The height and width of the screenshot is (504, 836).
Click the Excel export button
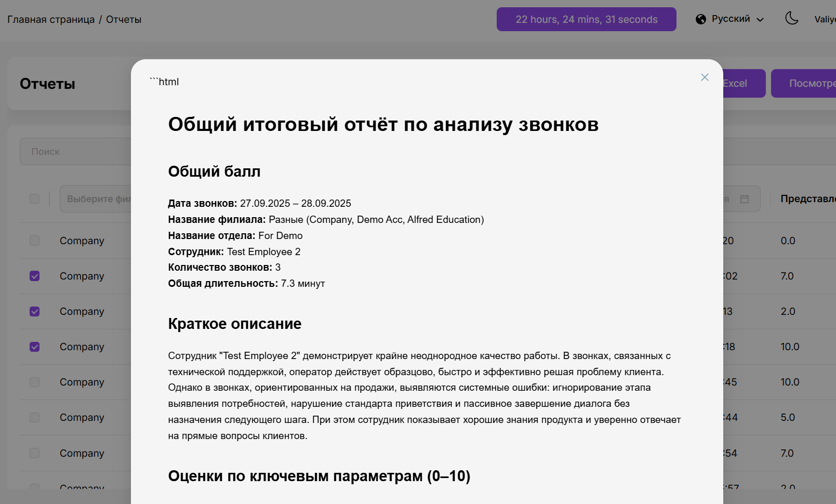pyautogui.click(x=743, y=84)
